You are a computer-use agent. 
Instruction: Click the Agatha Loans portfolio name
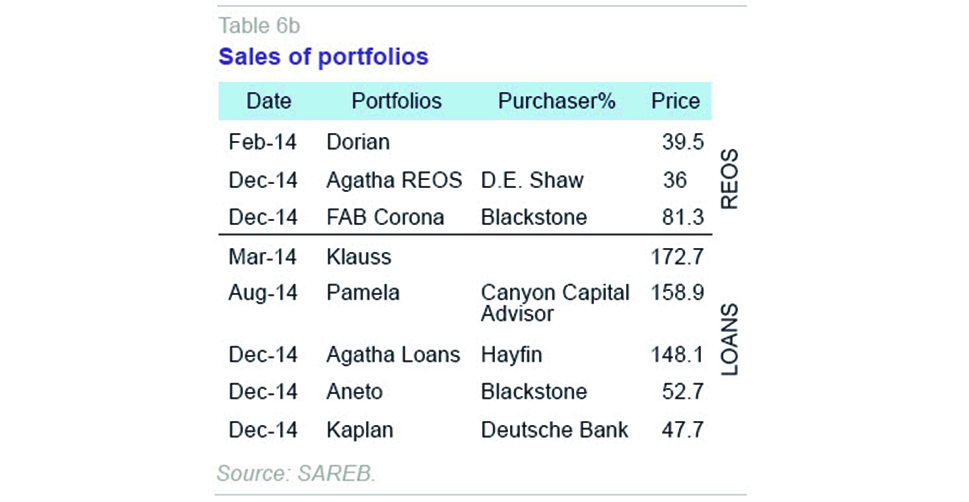click(x=393, y=354)
